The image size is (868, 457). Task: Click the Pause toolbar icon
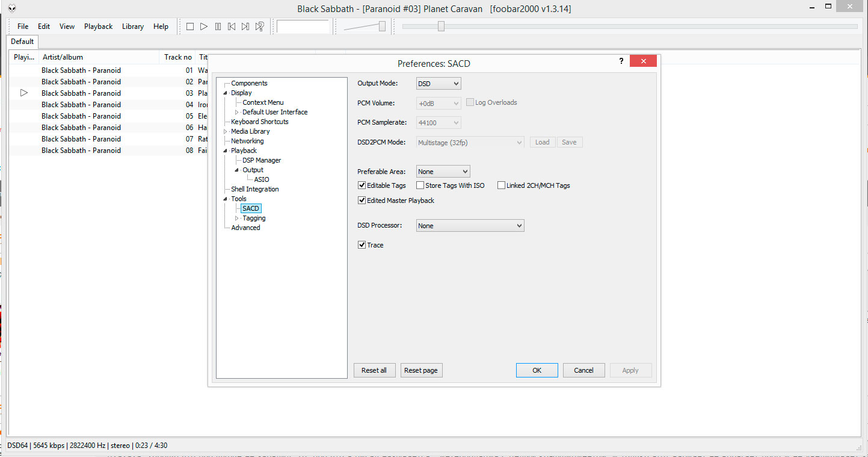(218, 26)
